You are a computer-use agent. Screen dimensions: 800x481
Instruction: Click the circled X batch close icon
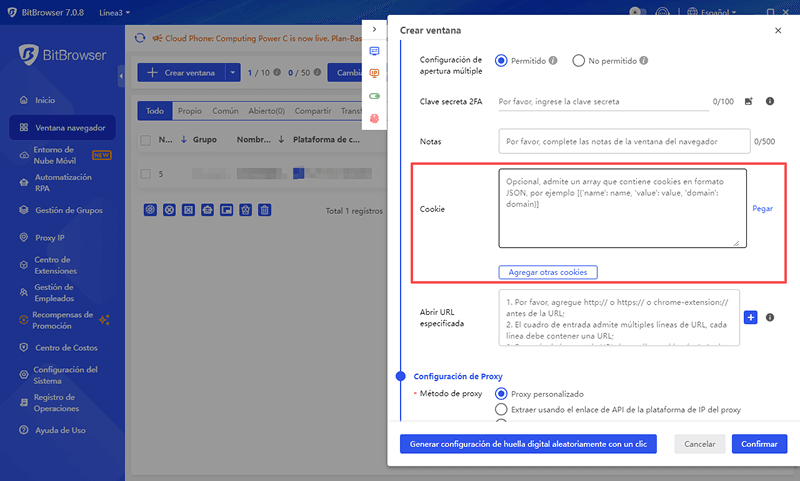169,210
